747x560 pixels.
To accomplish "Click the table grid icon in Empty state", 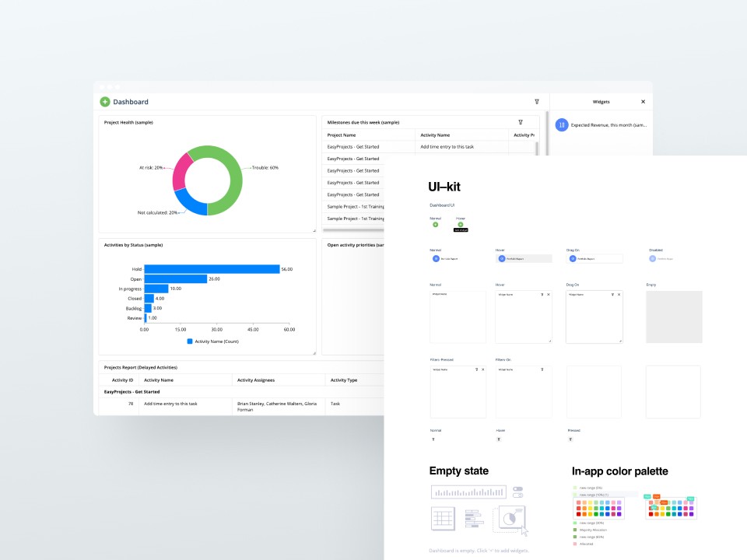I will (443, 519).
